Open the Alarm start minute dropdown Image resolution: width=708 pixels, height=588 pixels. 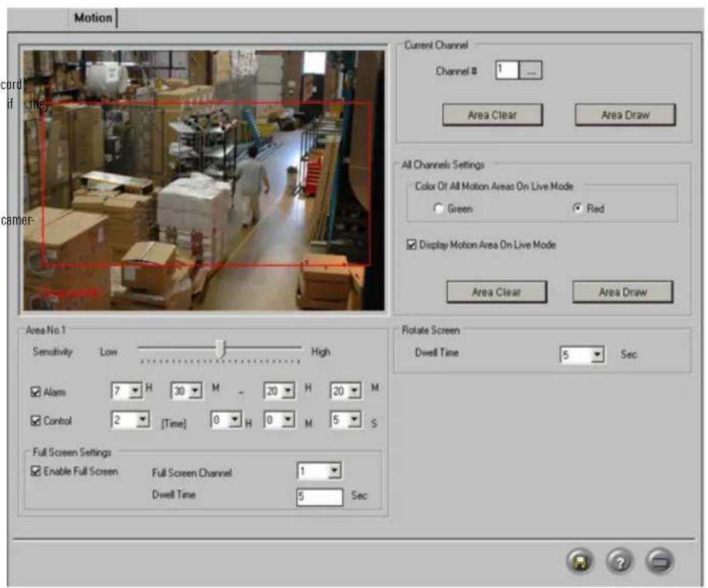(195, 390)
